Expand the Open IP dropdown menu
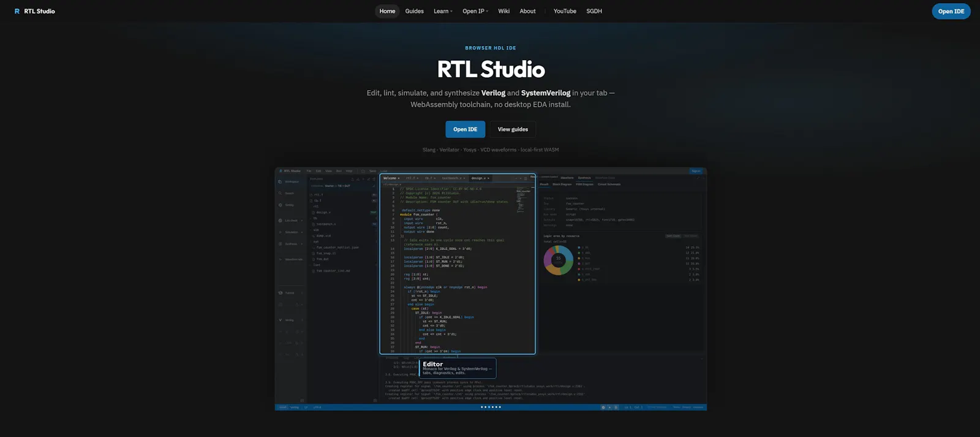Image resolution: width=980 pixels, height=437 pixels. point(475,11)
